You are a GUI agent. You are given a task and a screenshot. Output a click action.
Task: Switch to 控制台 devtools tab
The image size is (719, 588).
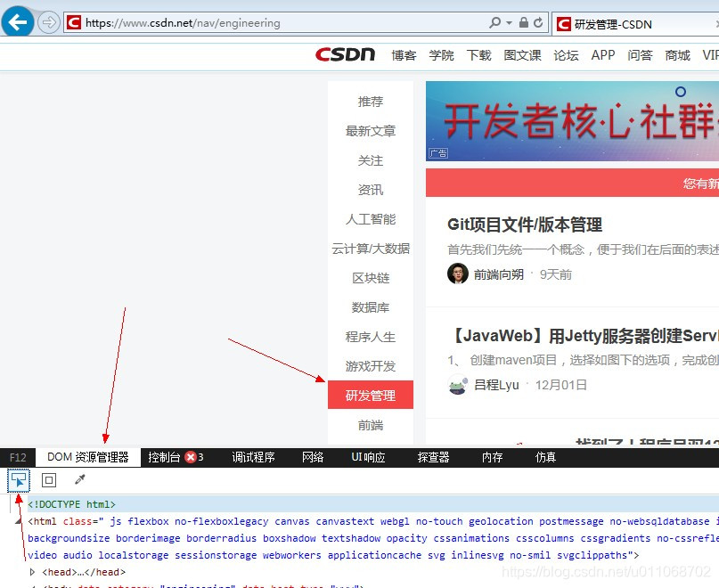pyautogui.click(x=164, y=457)
